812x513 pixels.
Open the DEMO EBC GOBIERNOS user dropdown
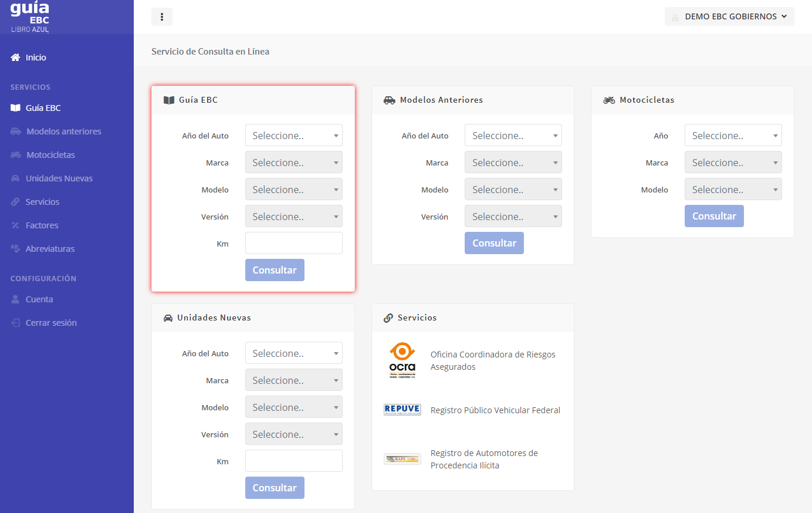pos(729,16)
